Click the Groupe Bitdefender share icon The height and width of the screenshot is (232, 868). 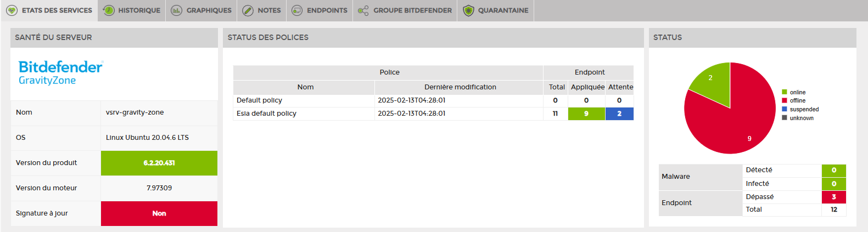point(363,10)
